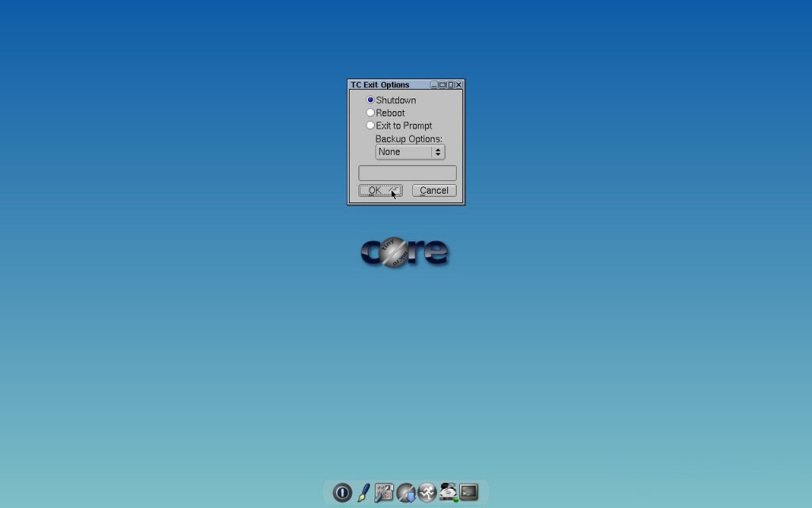Open the Mount Tool disk icon

pos(448,492)
